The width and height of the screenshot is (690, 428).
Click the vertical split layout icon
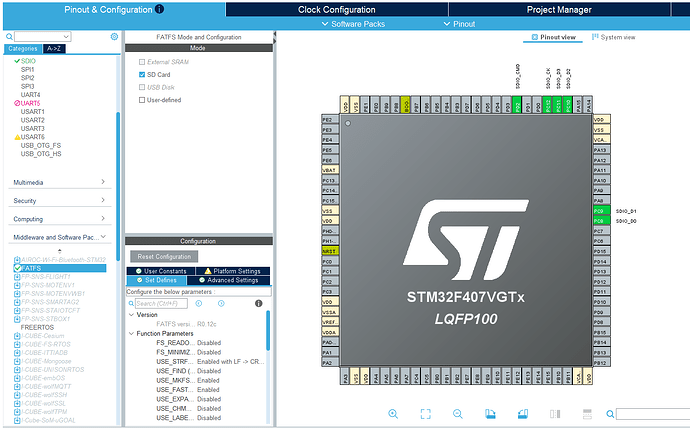click(555, 413)
